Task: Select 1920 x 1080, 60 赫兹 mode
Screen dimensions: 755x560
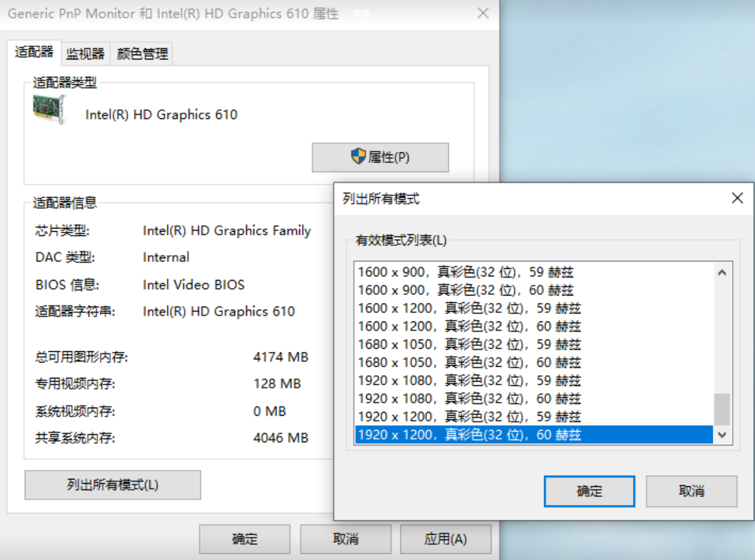Action: (469, 398)
